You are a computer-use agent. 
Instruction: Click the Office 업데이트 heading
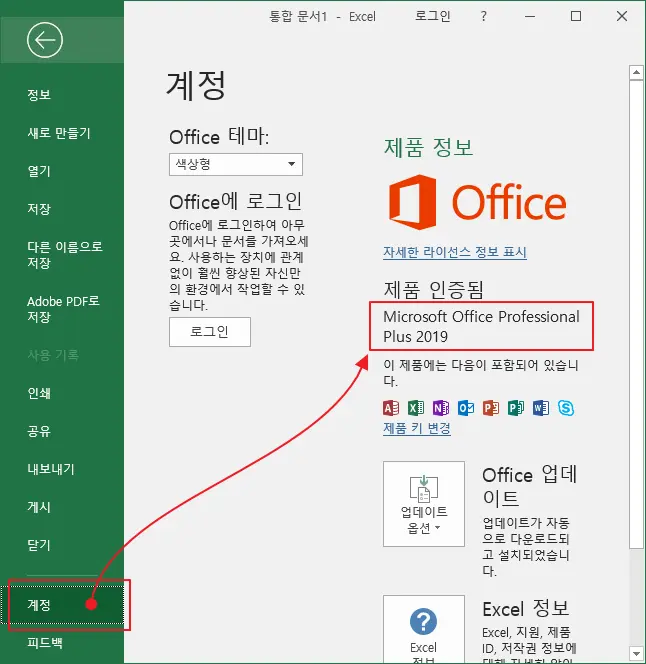(x=530, y=486)
